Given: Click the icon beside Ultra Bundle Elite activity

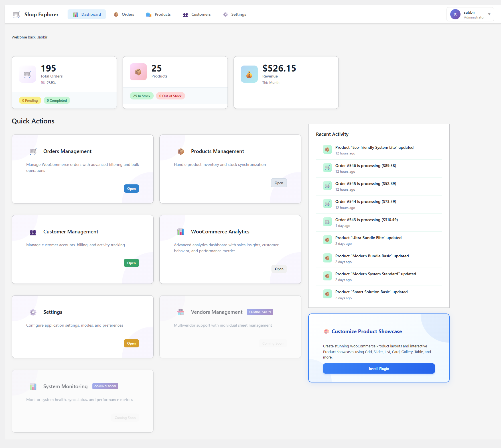Looking at the screenshot, I should pyautogui.click(x=327, y=240).
